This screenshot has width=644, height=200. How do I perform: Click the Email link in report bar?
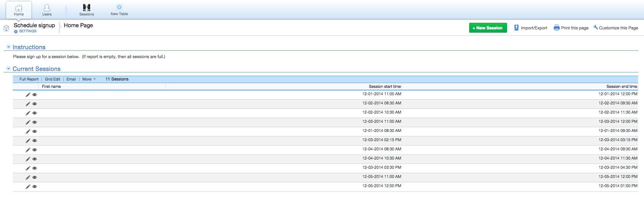pos(71,79)
